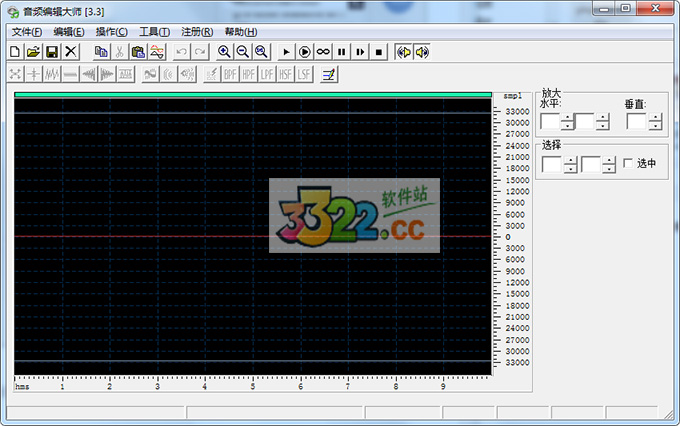
Task: Save using the floppy disk icon
Action: [x=51, y=51]
